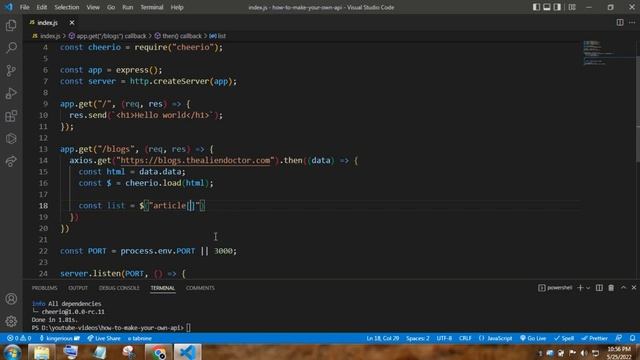
Task: Open the Manage gear icon
Action: [x=11, y=321]
